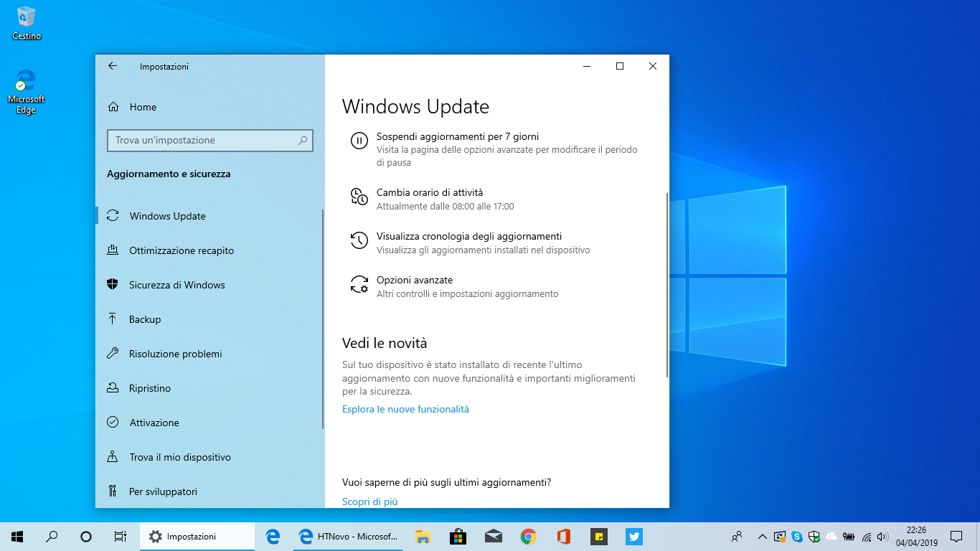Select the Ripristino icon in the sidebar
Image resolution: width=980 pixels, height=551 pixels.
(x=114, y=388)
